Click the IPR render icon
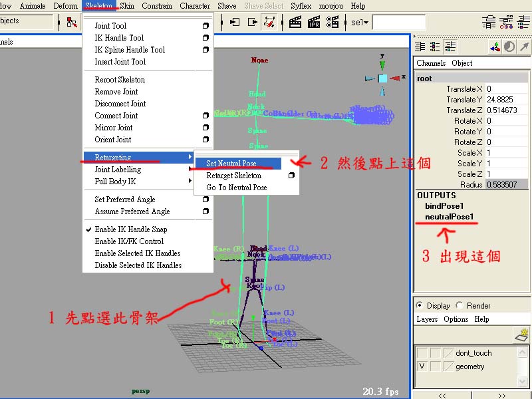 point(314,23)
